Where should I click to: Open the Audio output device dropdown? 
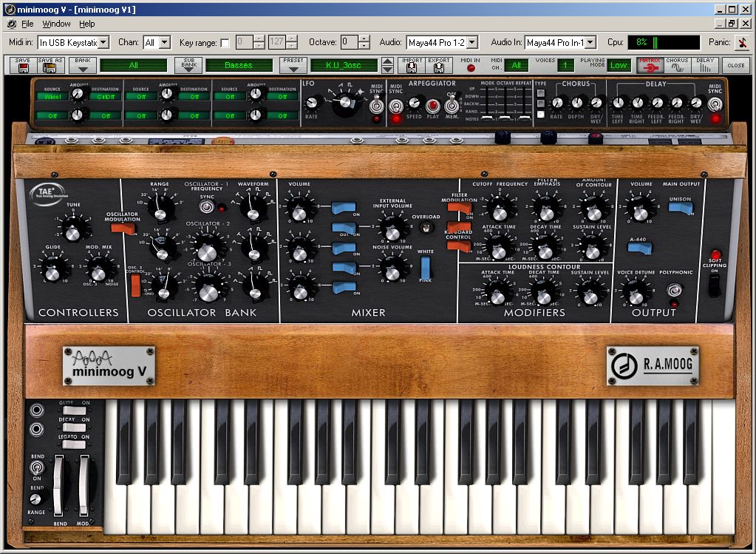coord(472,43)
